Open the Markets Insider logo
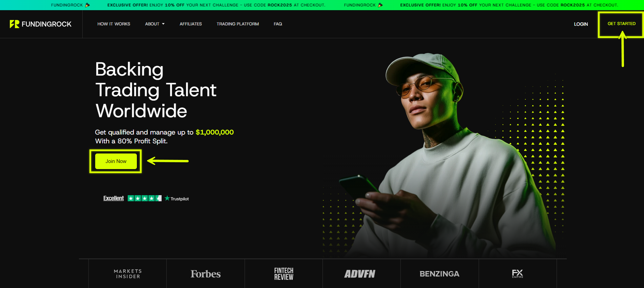644x288 pixels. (x=128, y=274)
